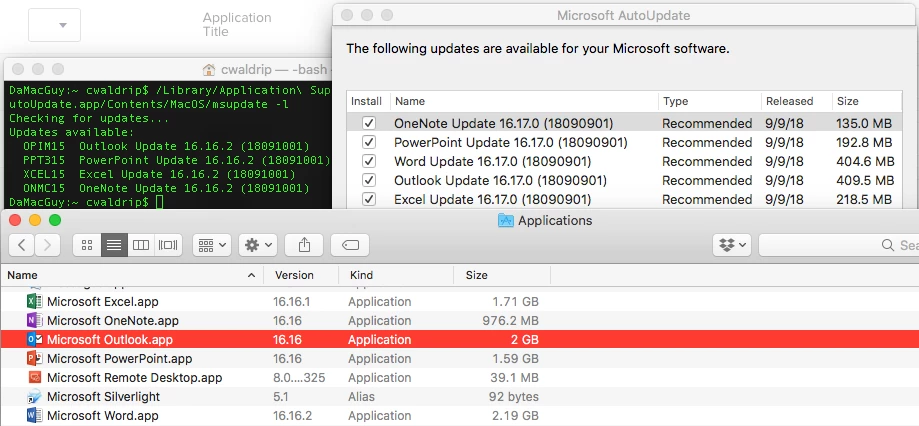Click the 404.6 MB size of Word Update
The height and width of the screenshot is (426, 919).
865,161
